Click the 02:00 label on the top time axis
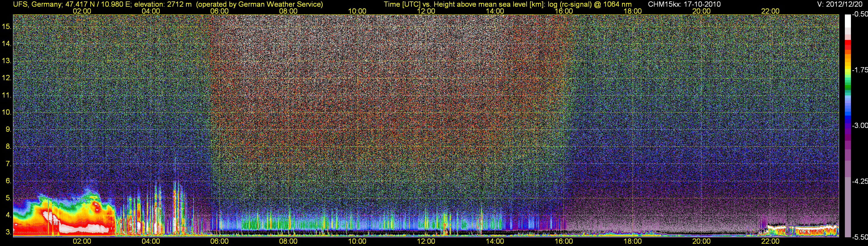Image resolution: width=868 pixels, height=246 pixels. [x=82, y=11]
